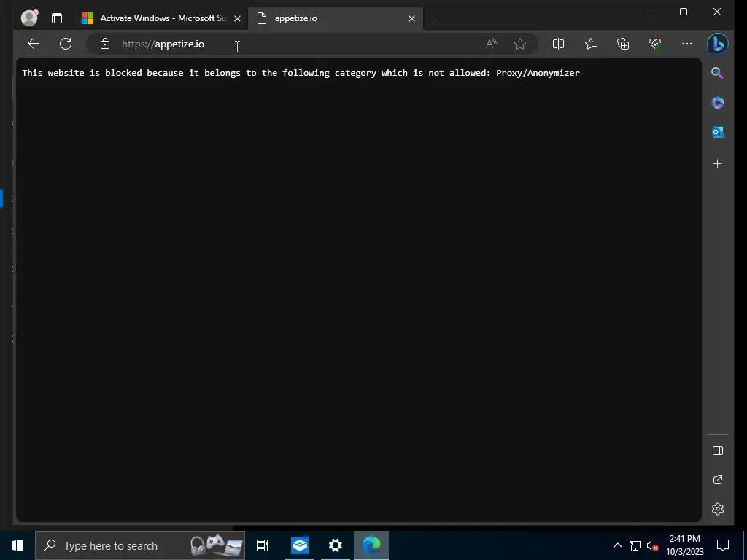The image size is (747, 560).
Task: Go back to the previous page
Action: click(x=34, y=44)
